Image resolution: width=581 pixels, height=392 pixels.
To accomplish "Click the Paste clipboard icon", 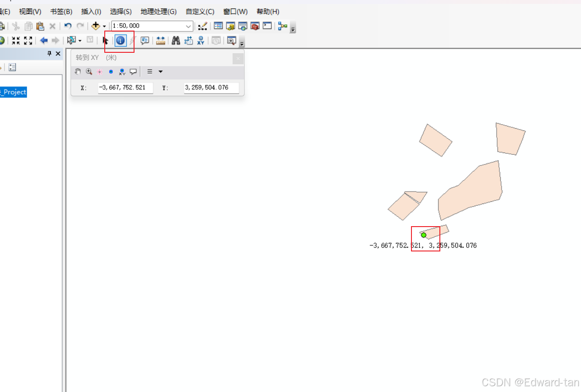I will click(40, 26).
